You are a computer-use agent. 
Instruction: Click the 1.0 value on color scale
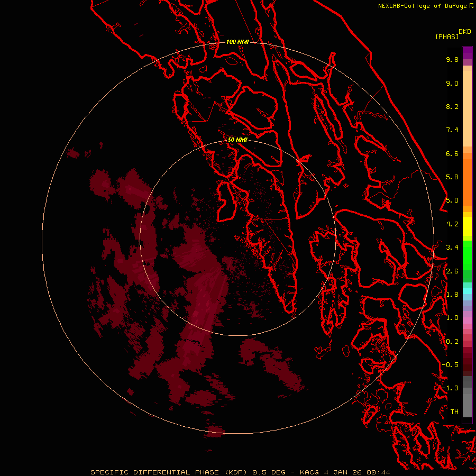click(x=452, y=318)
